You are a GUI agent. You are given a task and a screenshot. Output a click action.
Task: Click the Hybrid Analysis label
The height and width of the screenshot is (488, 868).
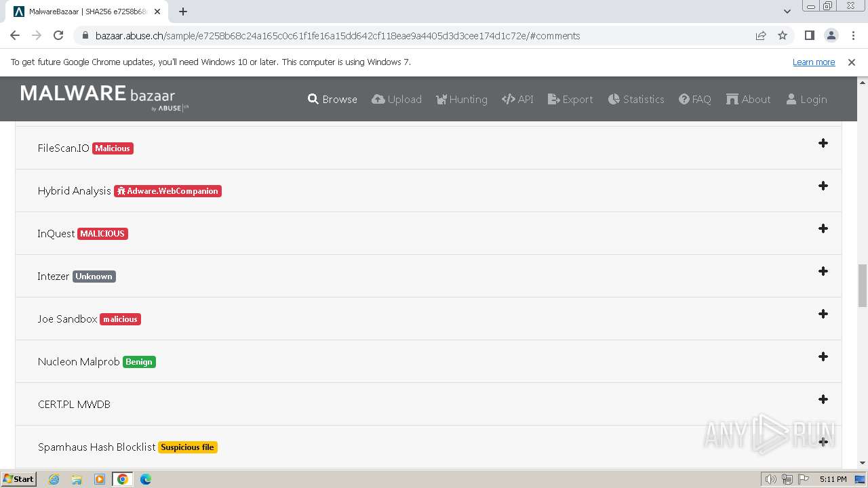75,191
